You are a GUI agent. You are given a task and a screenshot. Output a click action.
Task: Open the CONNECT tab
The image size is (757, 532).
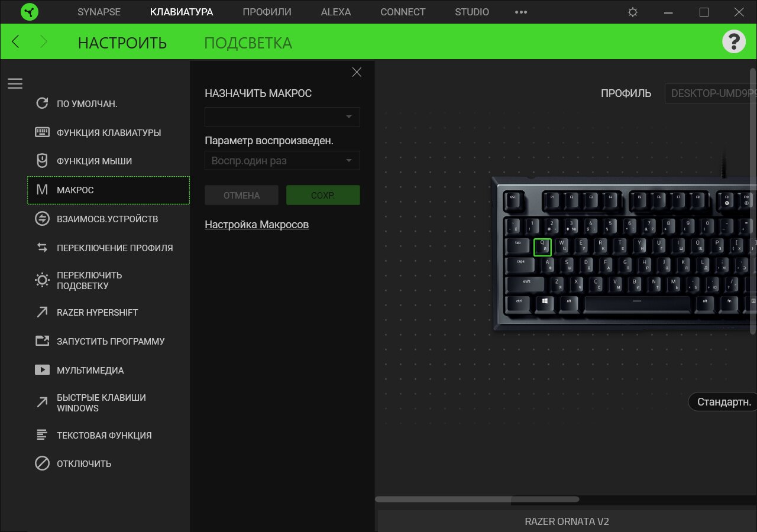(x=403, y=12)
